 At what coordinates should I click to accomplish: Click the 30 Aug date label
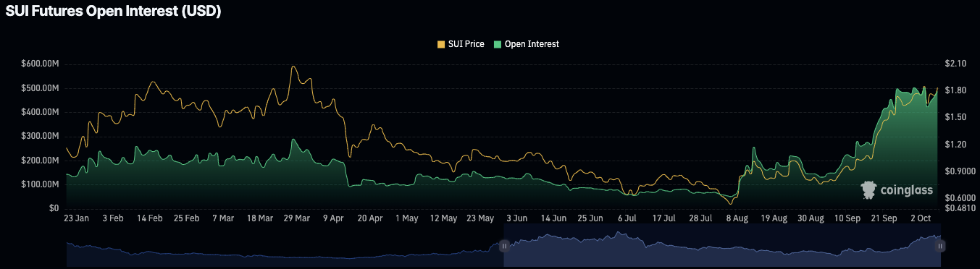(811, 218)
